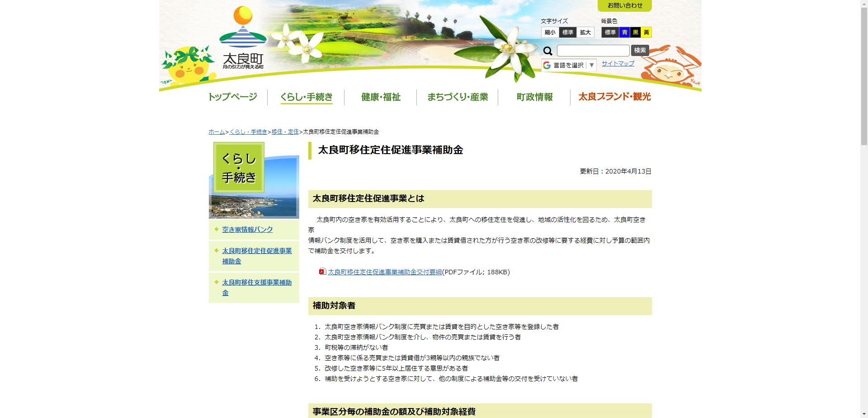Open the 言語を選択 language dropdown
The width and height of the screenshot is (868, 418).
pos(569,65)
